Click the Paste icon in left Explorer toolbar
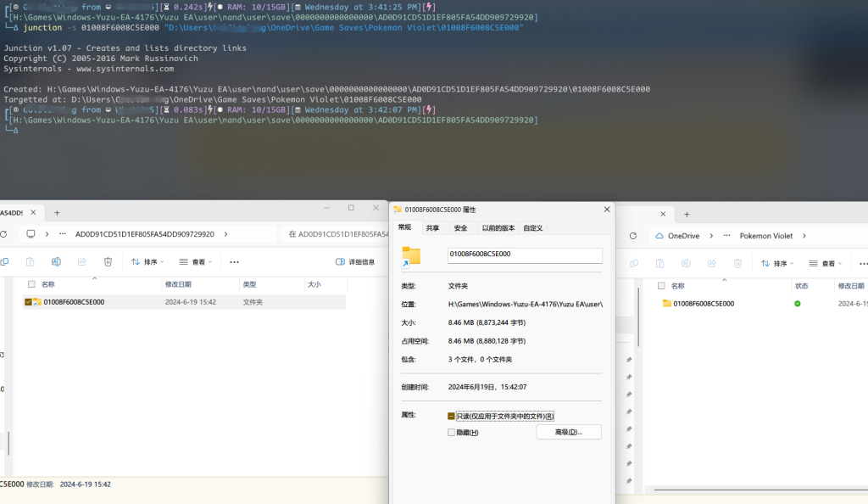Viewport: 868px width, 504px height. [30, 262]
